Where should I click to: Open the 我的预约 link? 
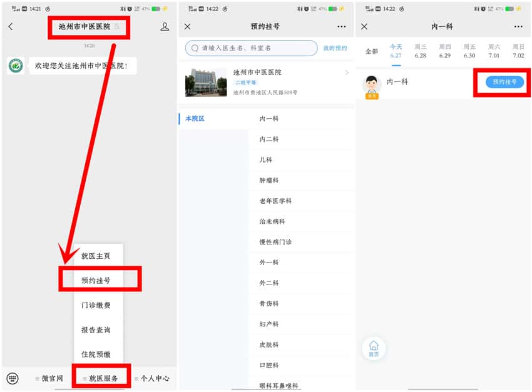coord(335,48)
